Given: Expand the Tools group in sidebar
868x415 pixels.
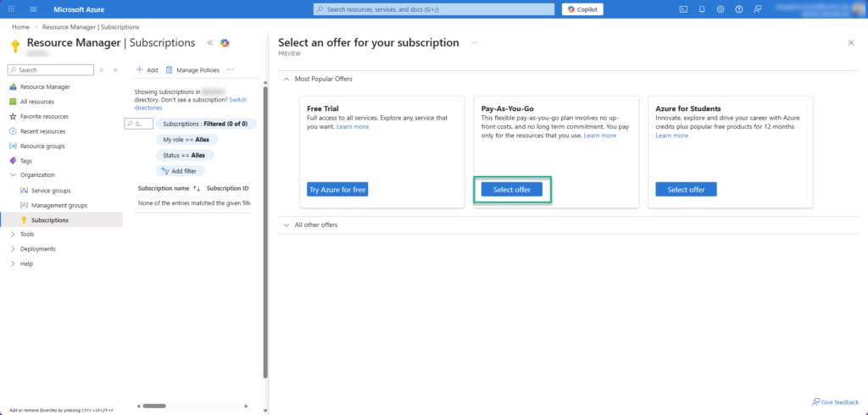Looking at the screenshot, I should pyautogui.click(x=27, y=235).
